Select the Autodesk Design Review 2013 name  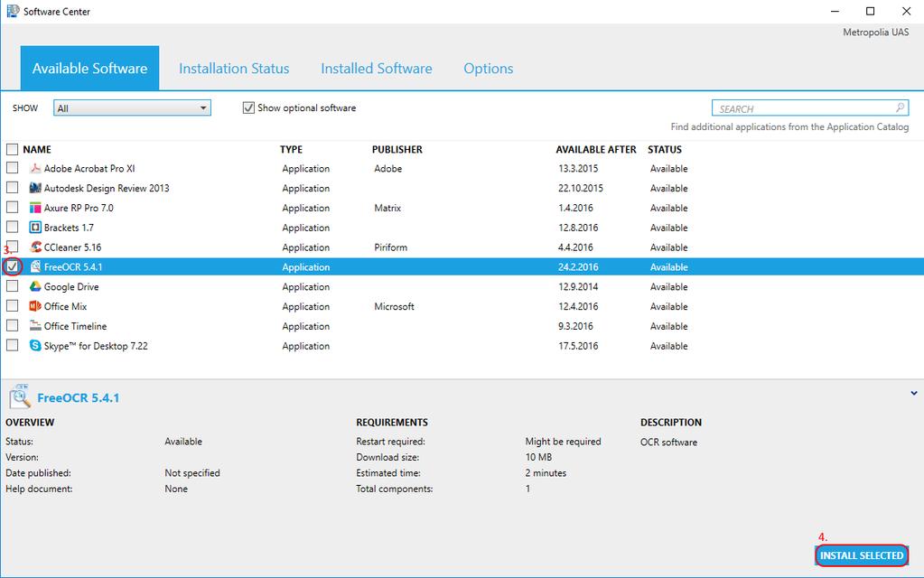[x=107, y=188]
